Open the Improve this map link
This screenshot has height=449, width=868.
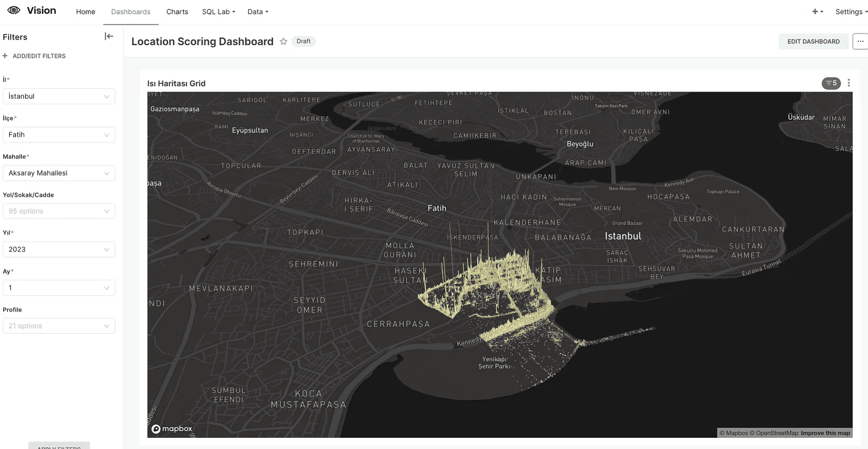825,433
